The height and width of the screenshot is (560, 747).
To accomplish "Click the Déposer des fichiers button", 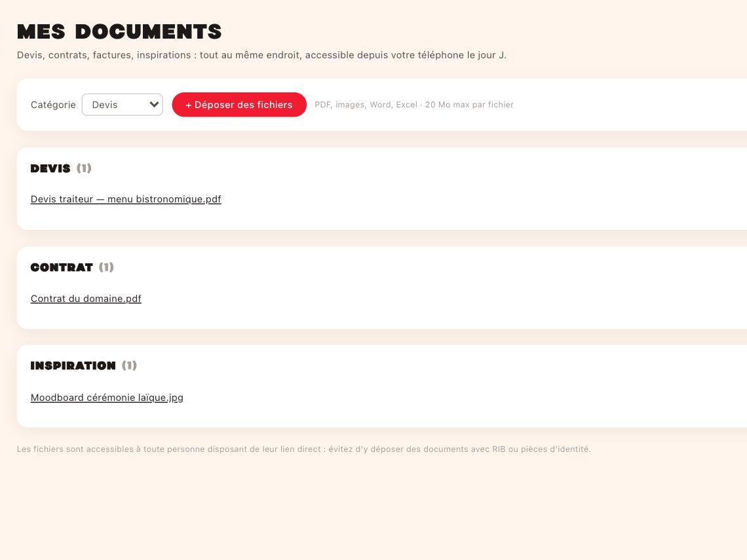I will coord(239,105).
